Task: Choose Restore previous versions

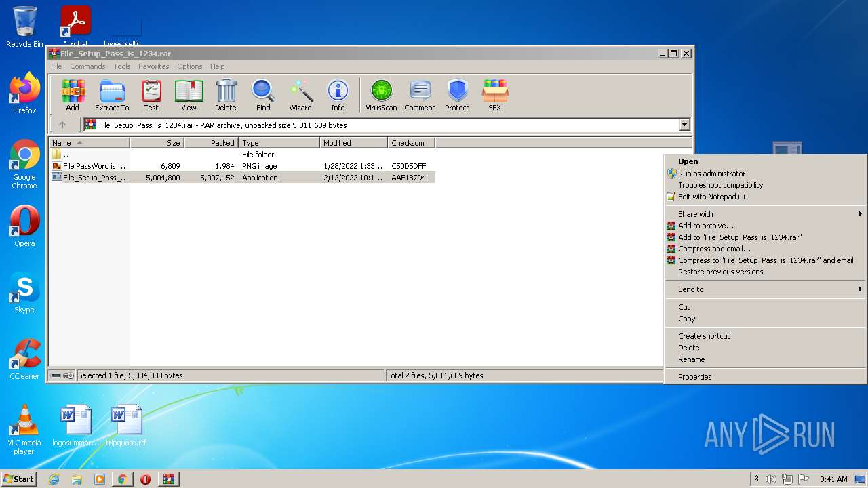Action: (x=765, y=272)
